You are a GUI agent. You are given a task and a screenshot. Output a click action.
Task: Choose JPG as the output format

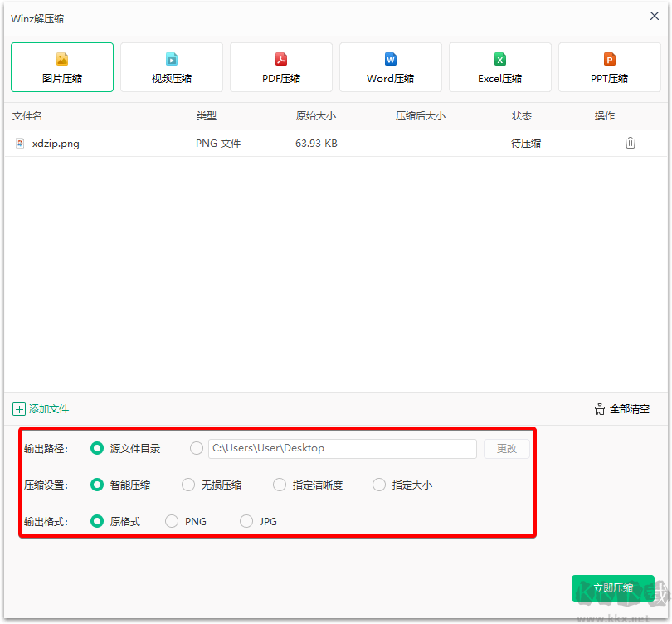pyautogui.click(x=246, y=521)
